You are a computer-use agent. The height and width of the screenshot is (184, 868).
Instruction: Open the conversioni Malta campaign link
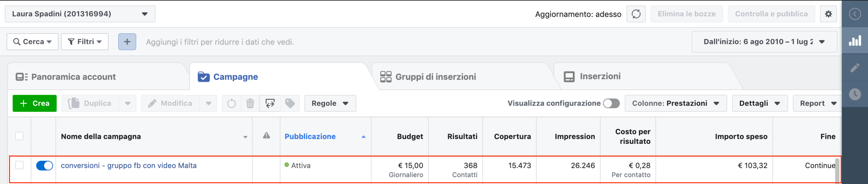pos(128,166)
